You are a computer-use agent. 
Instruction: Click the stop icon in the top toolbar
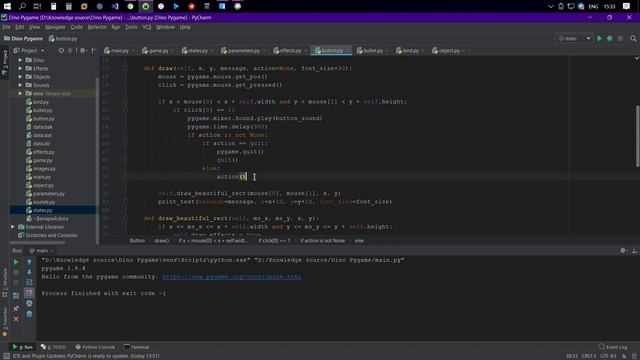coord(620,38)
